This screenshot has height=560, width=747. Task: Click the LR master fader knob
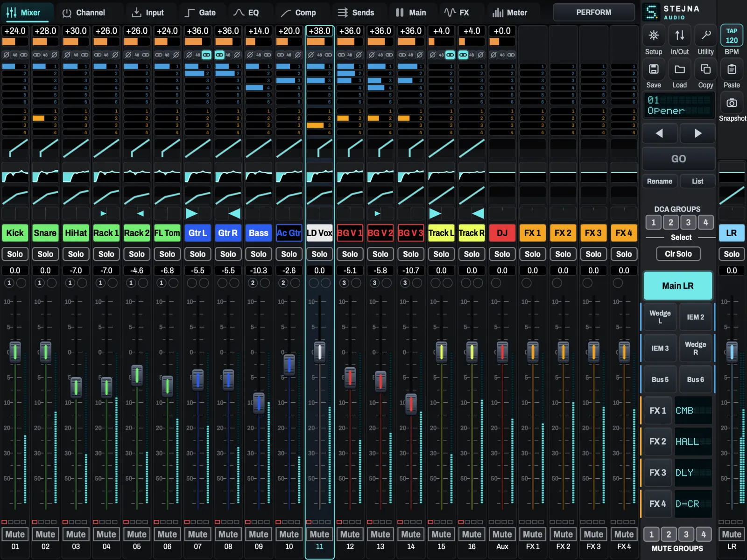click(x=732, y=351)
